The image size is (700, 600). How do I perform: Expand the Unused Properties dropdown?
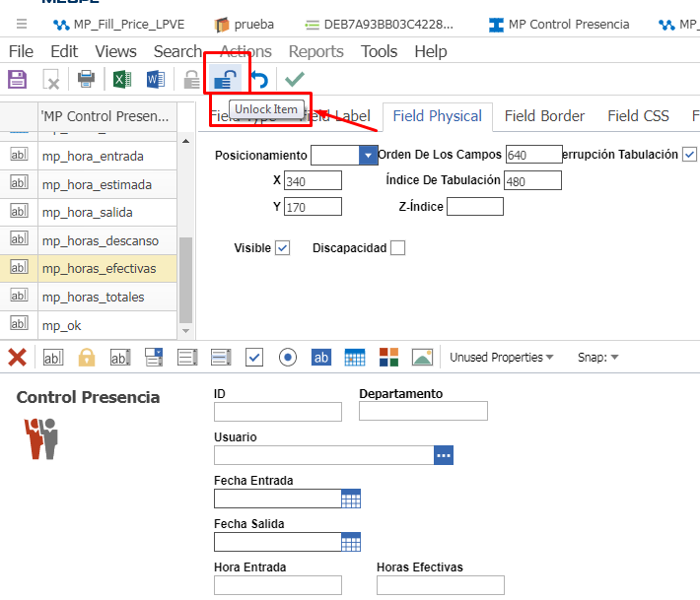pyautogui.click(x=501, y=358)
